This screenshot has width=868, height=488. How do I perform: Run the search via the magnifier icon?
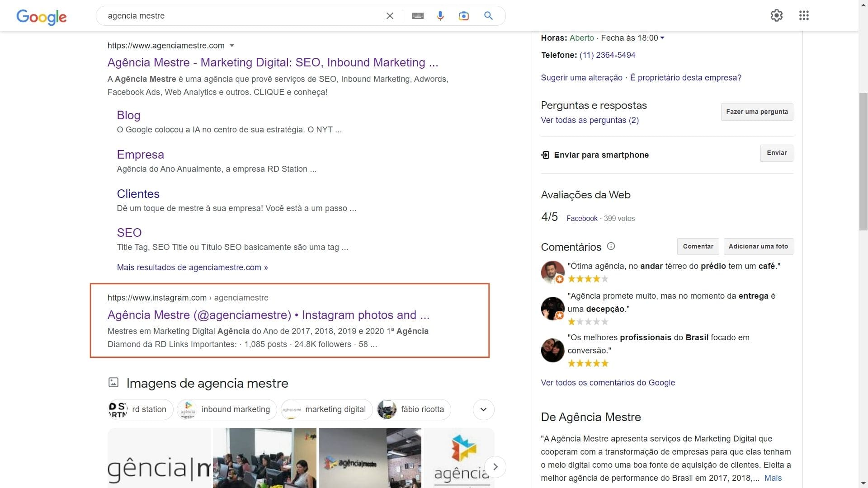(488, 16)
